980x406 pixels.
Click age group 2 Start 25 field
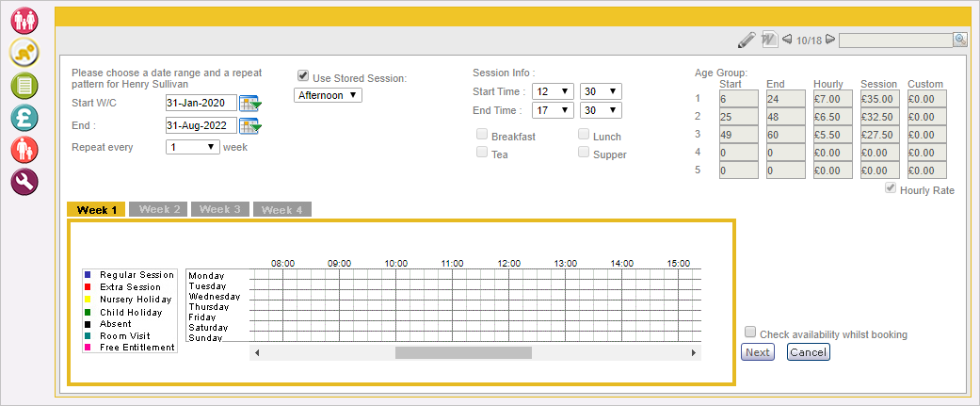pos(739,117)
